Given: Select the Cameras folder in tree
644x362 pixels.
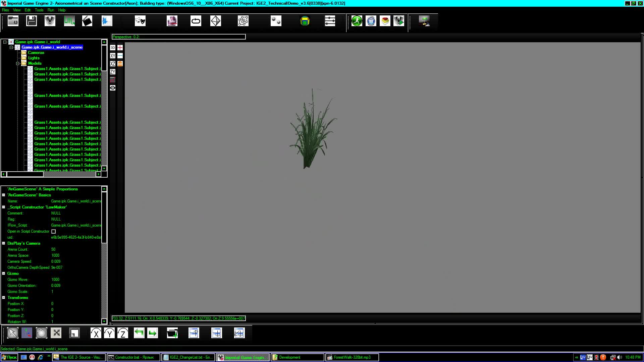Looking at the screenshot, I should point(36,53).
